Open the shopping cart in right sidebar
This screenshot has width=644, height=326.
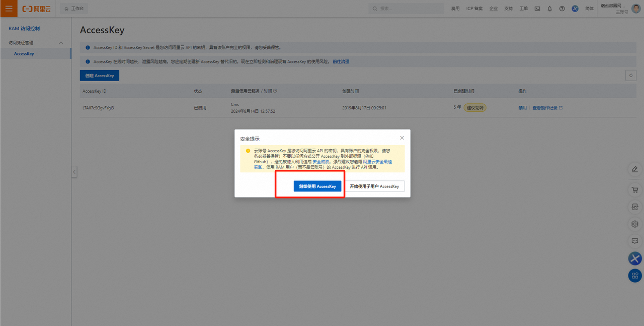[x=635, y=190]
